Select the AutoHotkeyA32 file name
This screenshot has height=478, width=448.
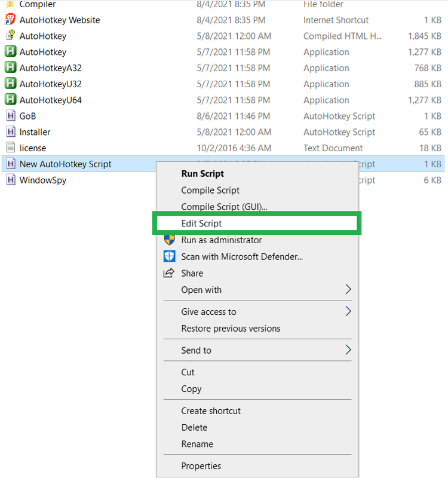pyautogui.click(x=51, y=68)
